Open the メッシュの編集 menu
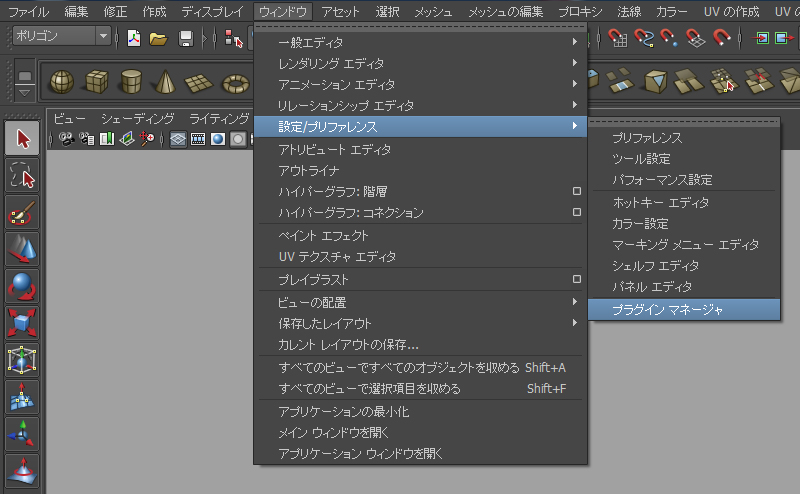 coord(506,11)
